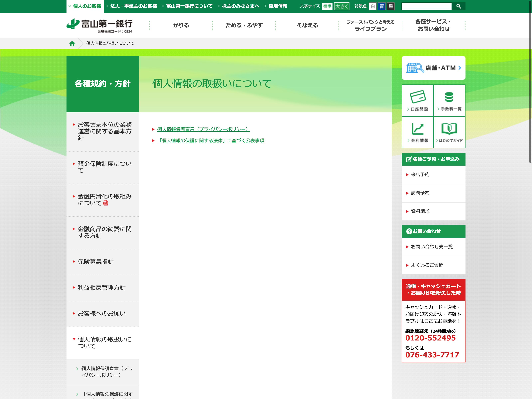Click the PDF icon beside 金融円滑化の取組み
Viewport: 532px width, 399px height.
[x=106, y=203]
